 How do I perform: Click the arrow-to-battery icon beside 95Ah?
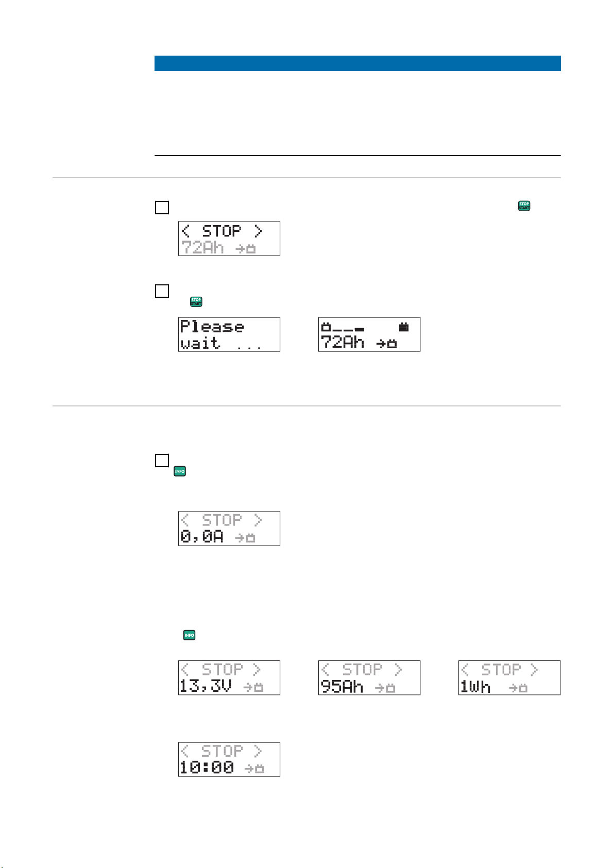(385, 688)
